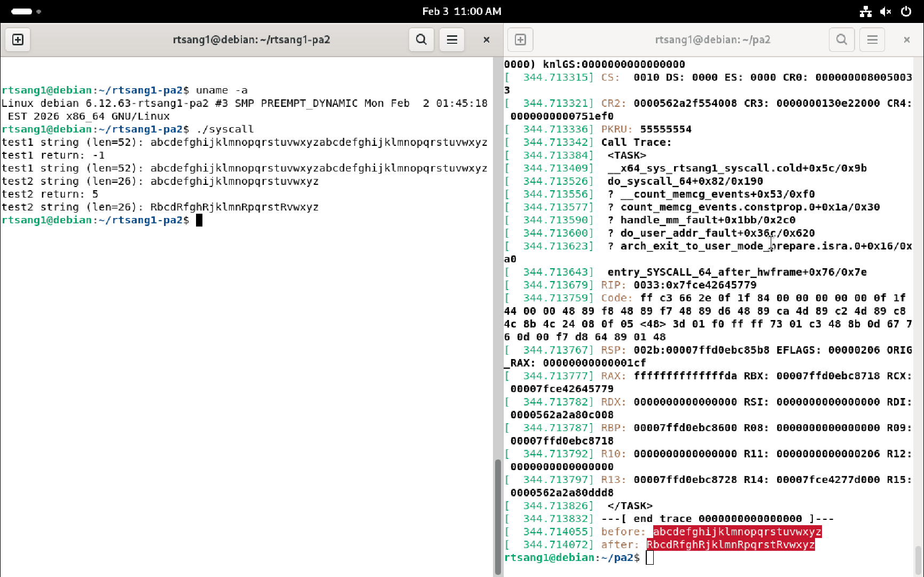The width and height of the screenshot is (924, 577).
Task: Open hamburger menu in right terminal
Action: [872, 40]
